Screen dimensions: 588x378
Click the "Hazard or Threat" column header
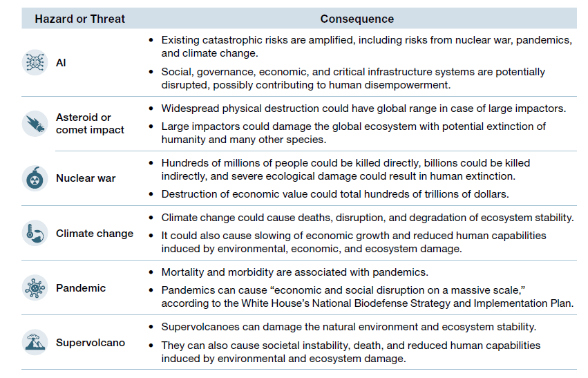click(x=80, y=19)
